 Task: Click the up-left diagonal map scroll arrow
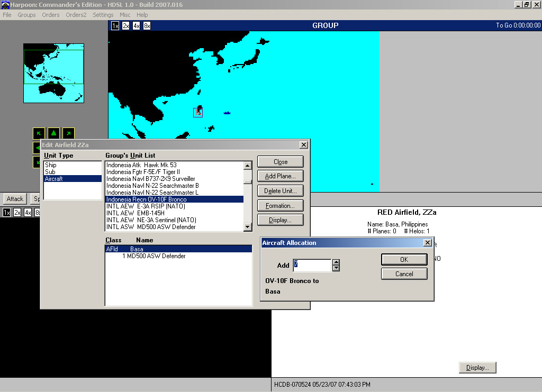[39, 133]
